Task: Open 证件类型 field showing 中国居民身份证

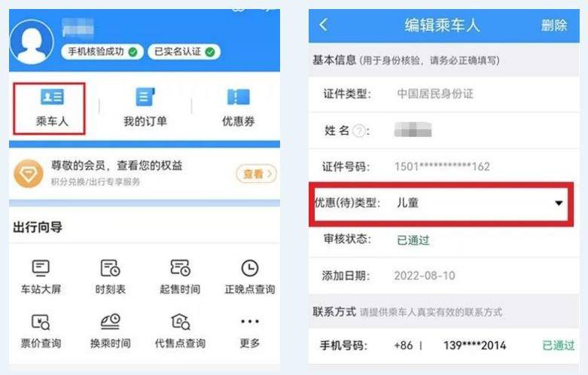Action: [x=444, y=93]
